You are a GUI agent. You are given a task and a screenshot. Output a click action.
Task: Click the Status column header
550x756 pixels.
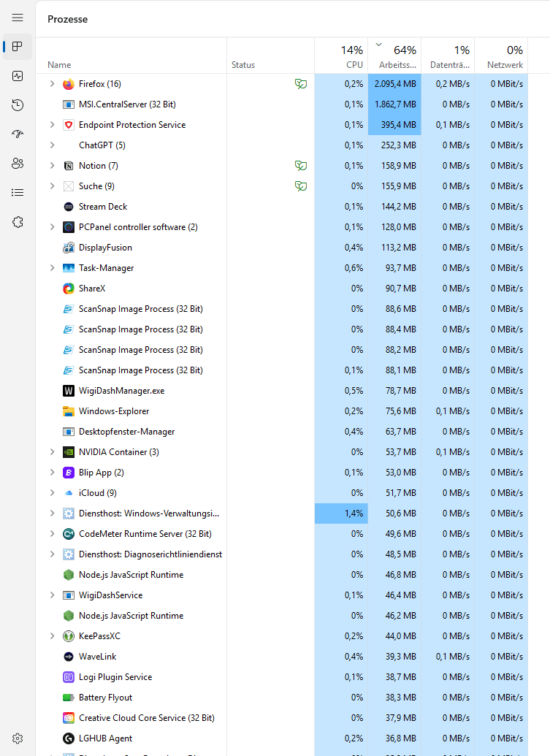[243, 65]
